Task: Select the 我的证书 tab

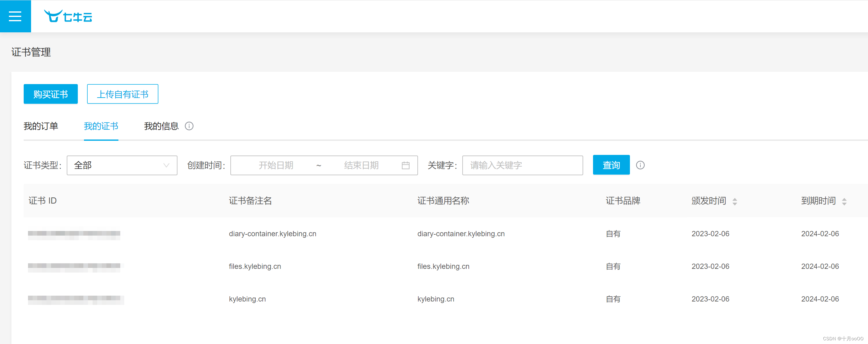Action: (101, 126)
